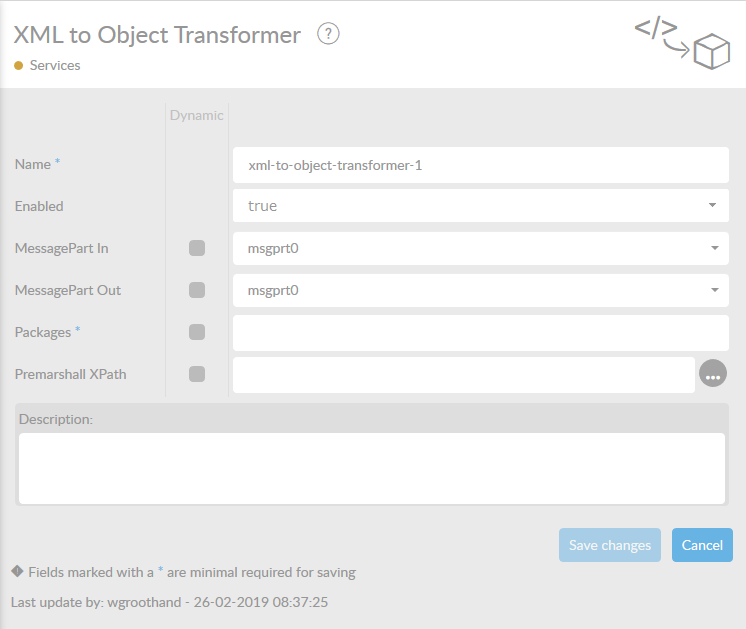
Task: Click into the Premarshall XPath text field
Action: [x=463, y=375]
